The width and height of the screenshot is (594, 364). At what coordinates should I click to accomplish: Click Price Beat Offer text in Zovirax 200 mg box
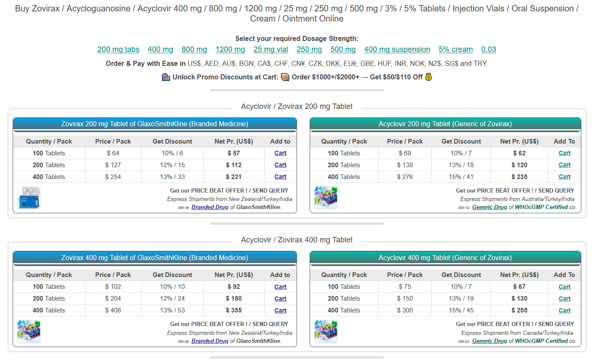pyautogui.click(x=229, y=191)
